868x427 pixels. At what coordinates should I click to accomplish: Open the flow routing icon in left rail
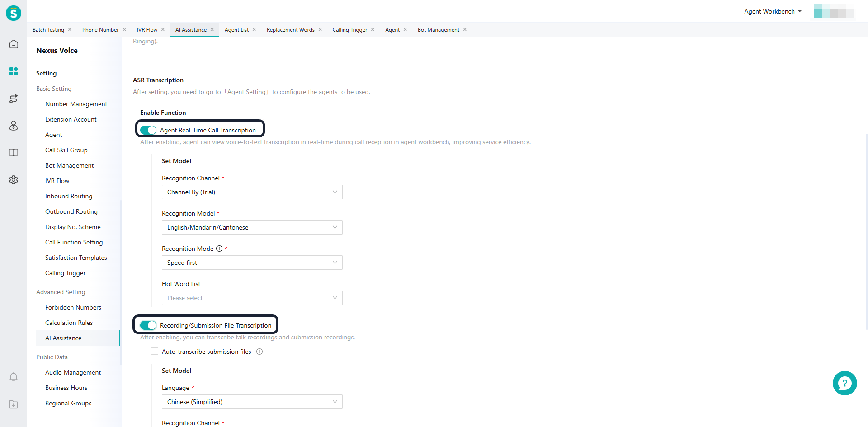(14, 99)
